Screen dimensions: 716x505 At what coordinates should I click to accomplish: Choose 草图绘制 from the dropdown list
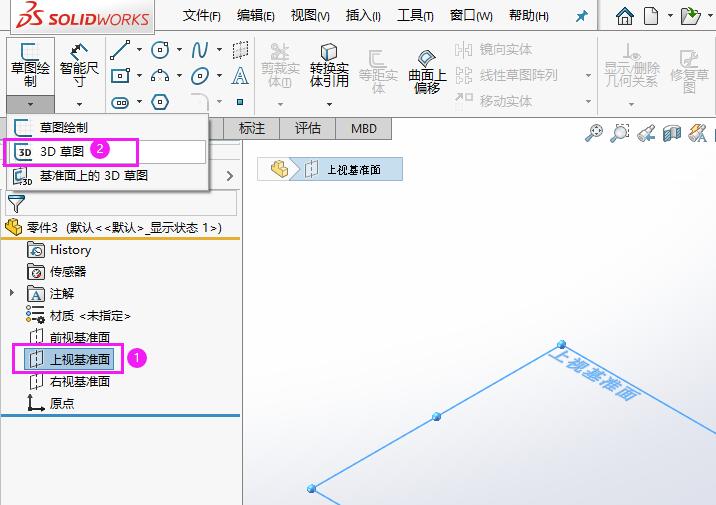pos(108,127)
